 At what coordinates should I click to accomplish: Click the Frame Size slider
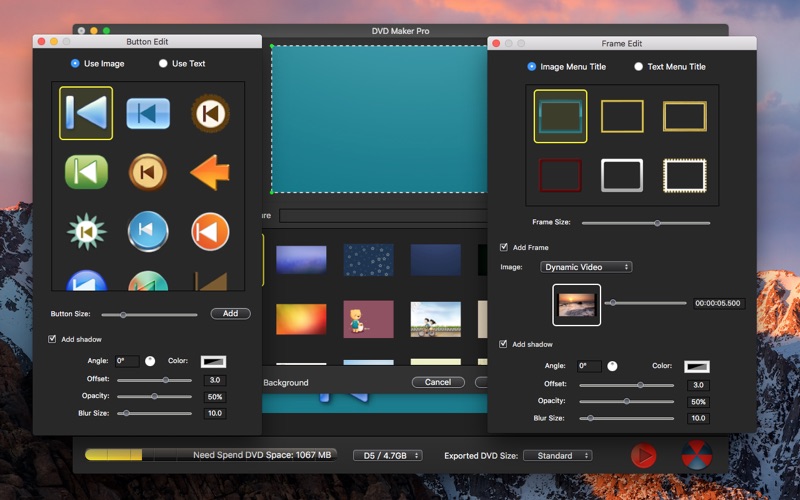[x=645, y=223]
